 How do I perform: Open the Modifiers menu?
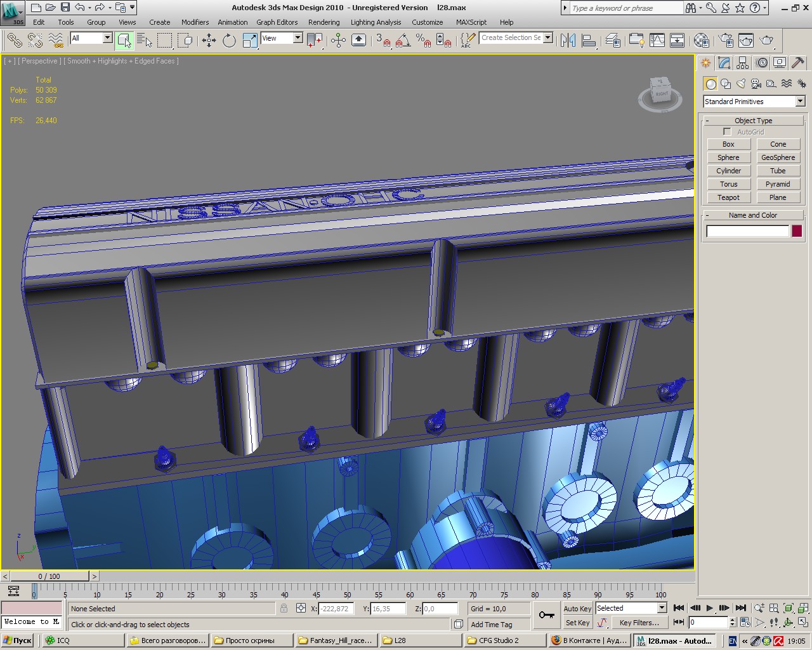tap(195, 22)
